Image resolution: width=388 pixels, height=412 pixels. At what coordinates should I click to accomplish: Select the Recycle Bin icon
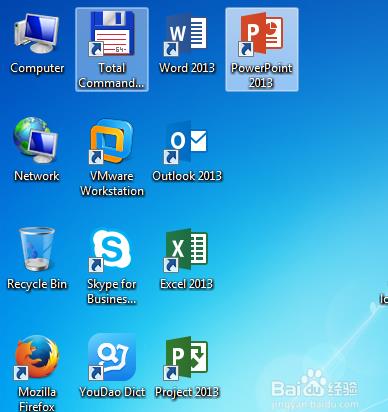pyautogui.click(x=37, y=249)
